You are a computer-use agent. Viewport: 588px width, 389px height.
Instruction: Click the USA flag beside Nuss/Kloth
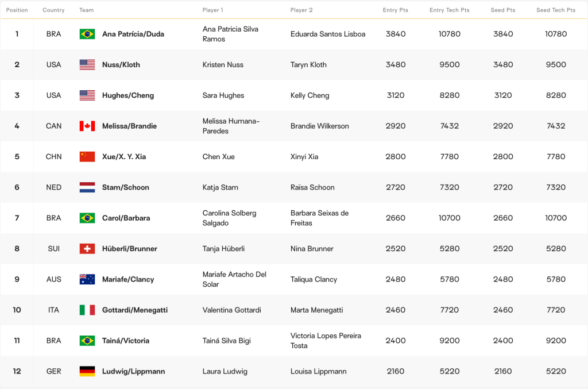(x=87, y=65)
